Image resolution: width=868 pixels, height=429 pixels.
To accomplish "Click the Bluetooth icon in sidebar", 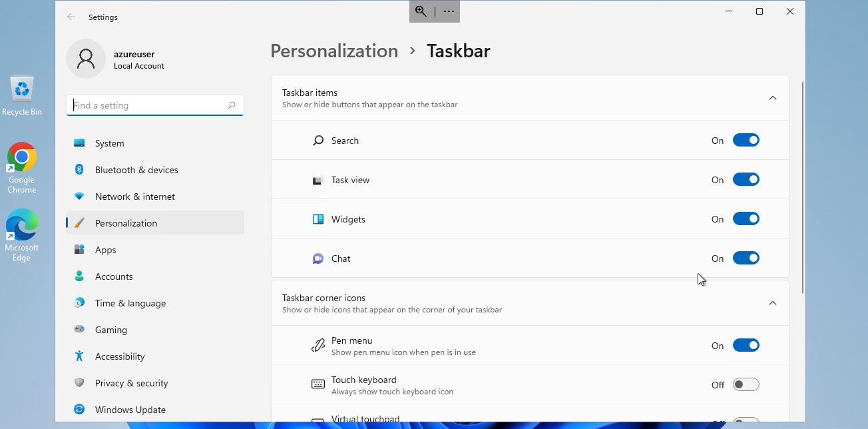I will click(x=79, y=170).
